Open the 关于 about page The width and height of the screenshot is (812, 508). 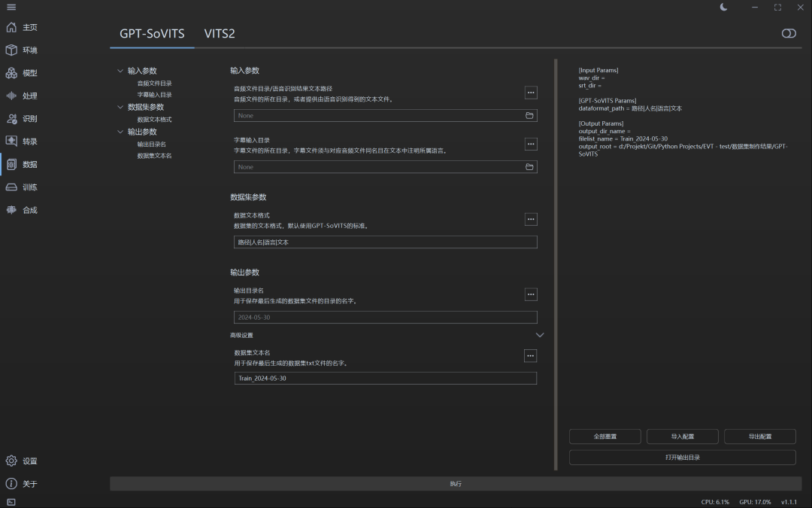(22, 484)
